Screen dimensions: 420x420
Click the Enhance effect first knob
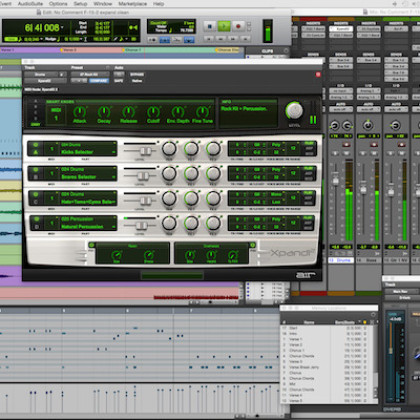point(190,255)
